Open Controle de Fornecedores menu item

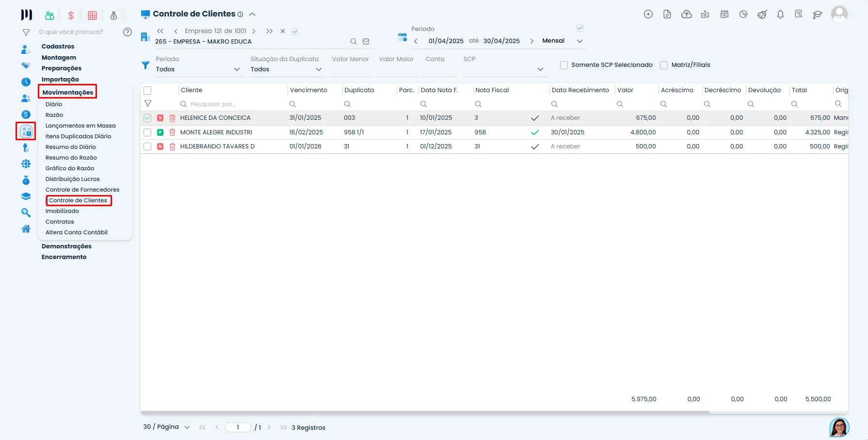(82, 190)
